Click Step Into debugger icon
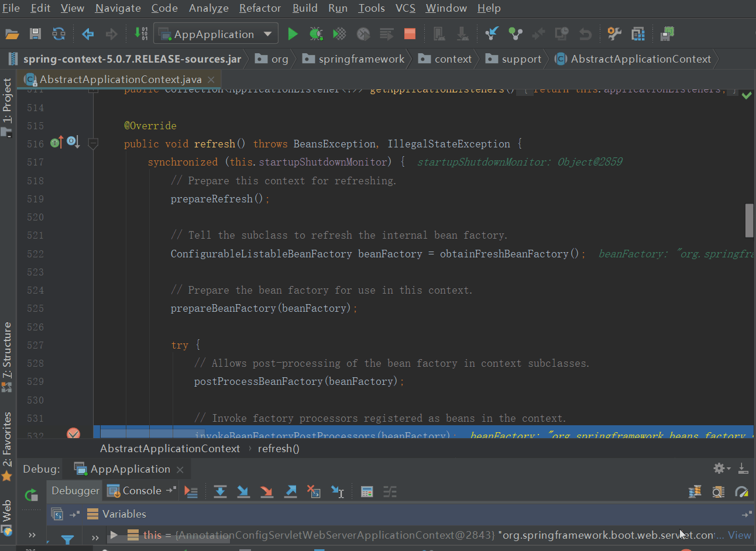The height and width of the screenshot is (551, 756). click(x=243, y=491)
